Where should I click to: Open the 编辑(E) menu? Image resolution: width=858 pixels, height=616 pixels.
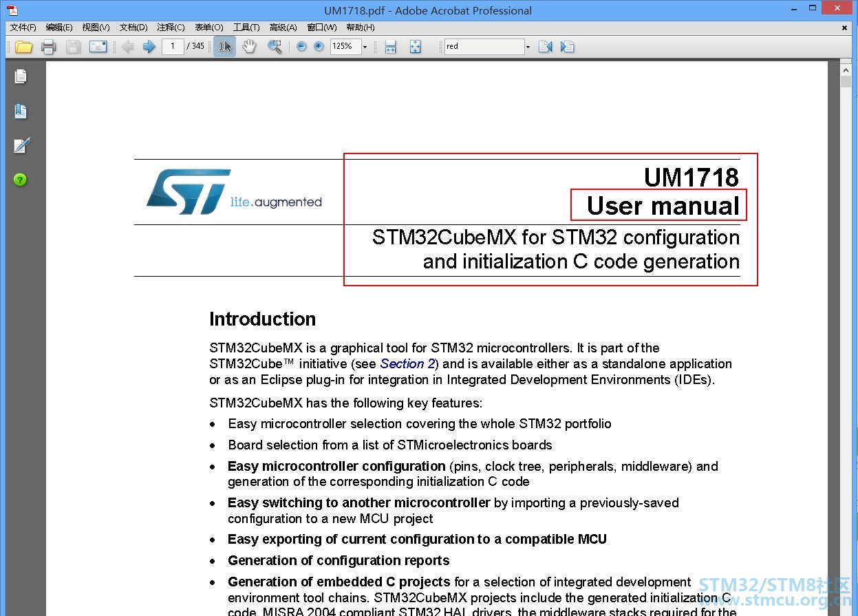pyautogui.click(x=59, y=28)
